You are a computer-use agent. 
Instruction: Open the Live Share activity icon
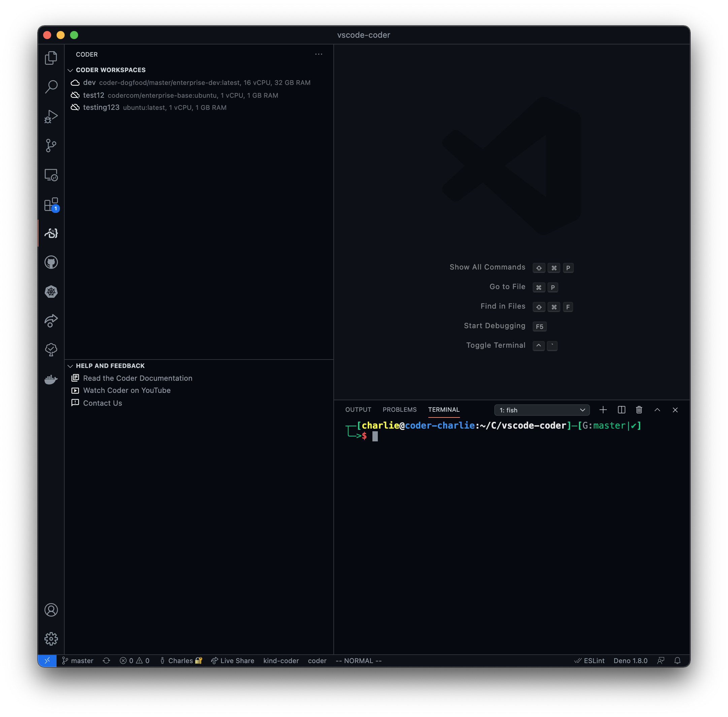(51, 320)
